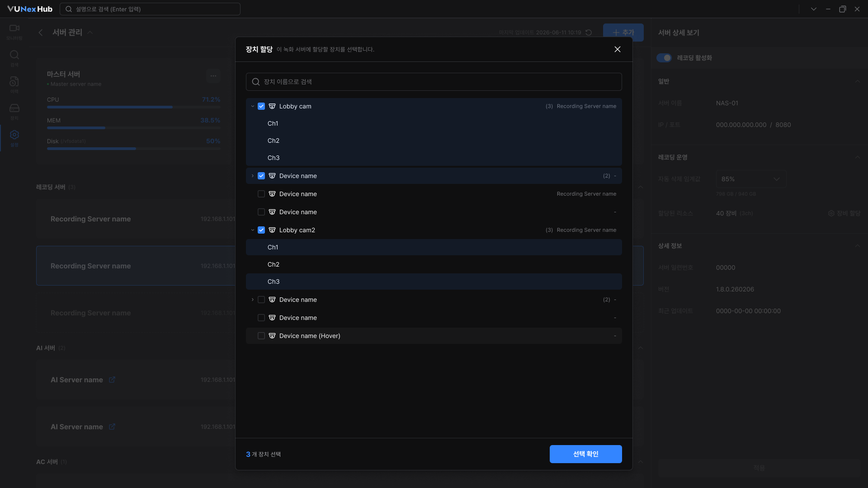Click the camera icon beside Lobby cam

(272, 106)
